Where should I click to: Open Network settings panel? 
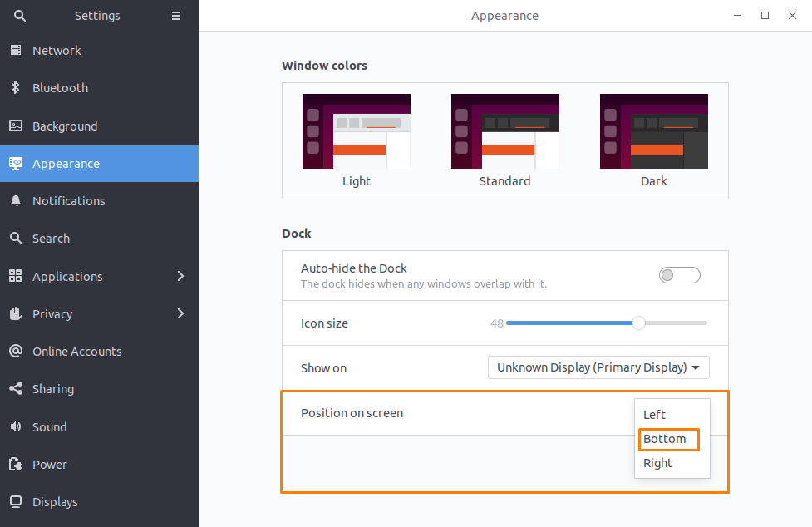(99, 50)
